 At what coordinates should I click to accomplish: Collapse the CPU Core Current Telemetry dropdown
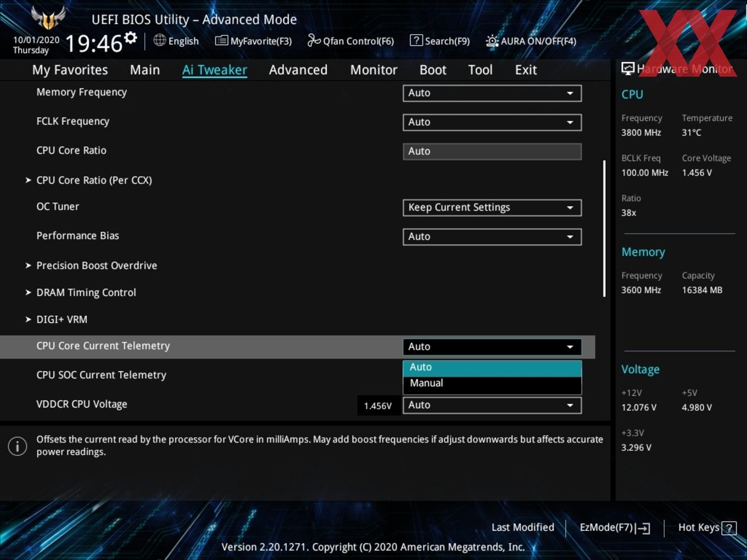(x=492, y=347)
